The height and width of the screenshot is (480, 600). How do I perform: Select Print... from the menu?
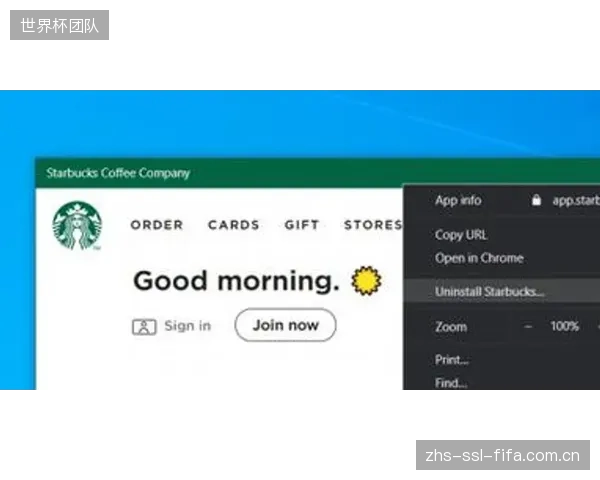click(x=452, y=360)
